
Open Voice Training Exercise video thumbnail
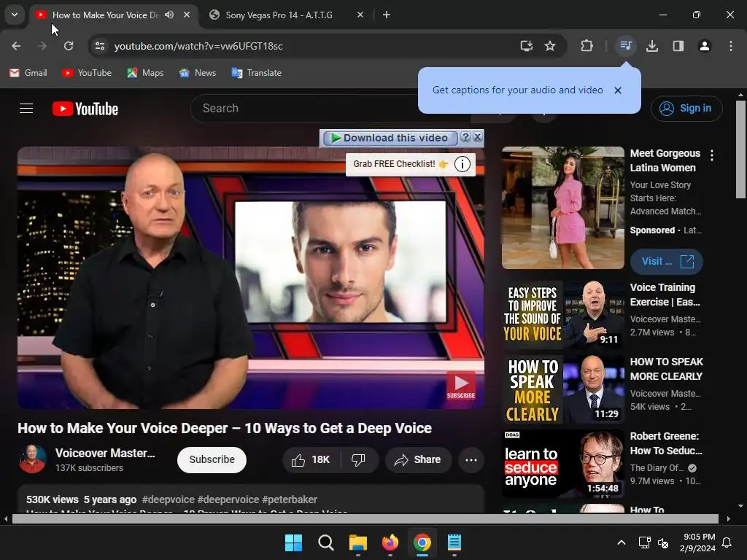(x=563, y=315)
